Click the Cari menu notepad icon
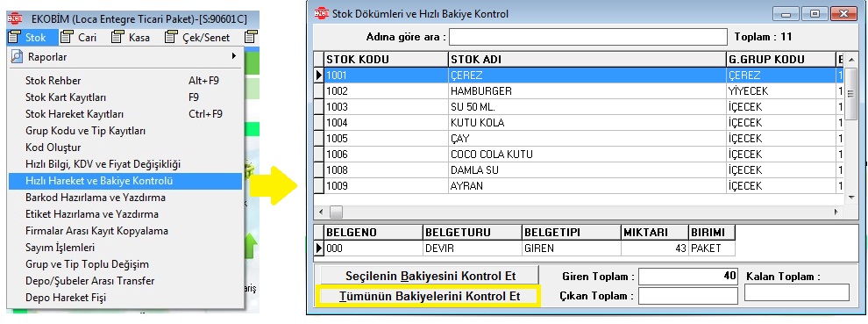The height and width of the screenshot is (324, 868). 67,38
